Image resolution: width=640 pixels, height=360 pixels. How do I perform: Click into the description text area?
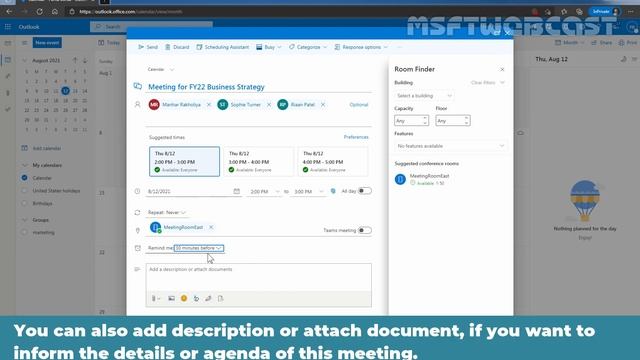(x=259, y=278)
